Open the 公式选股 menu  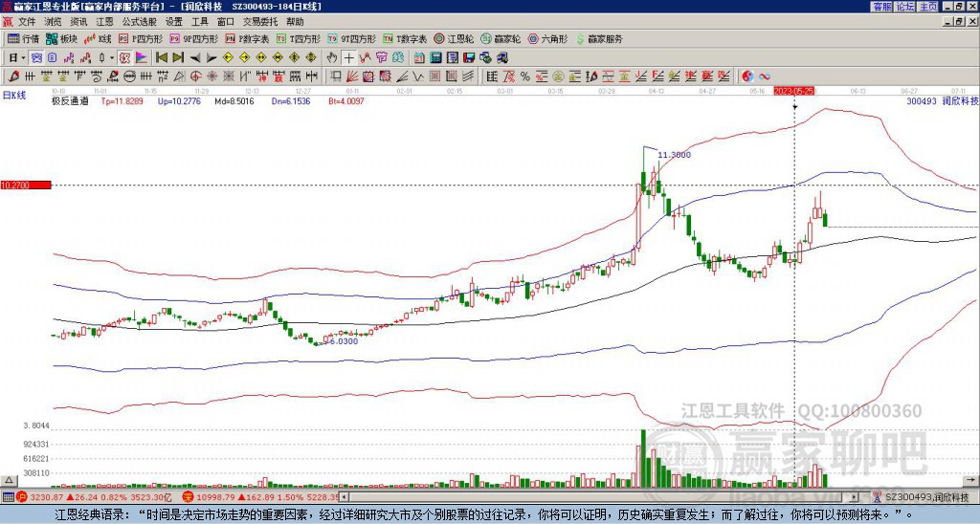(140, 22)
